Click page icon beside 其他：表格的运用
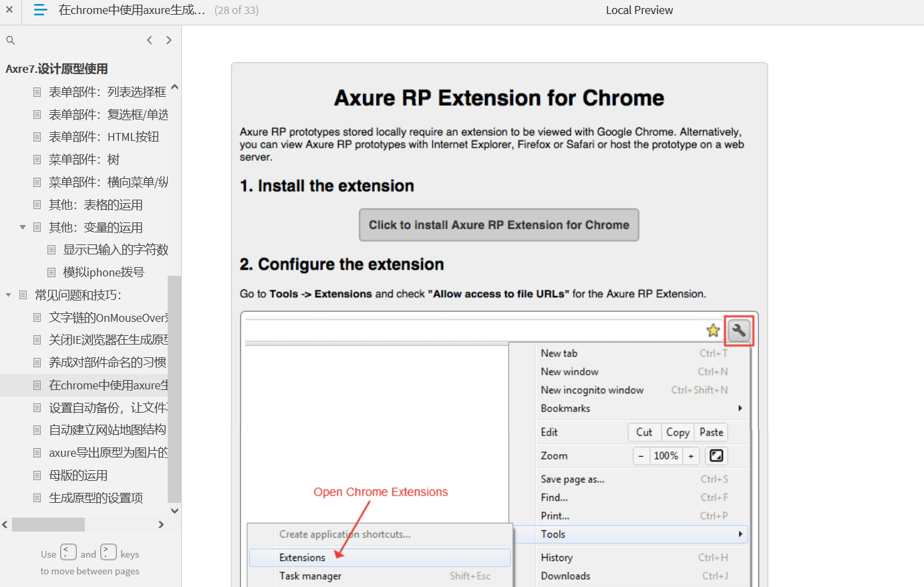 coord(37,205)
